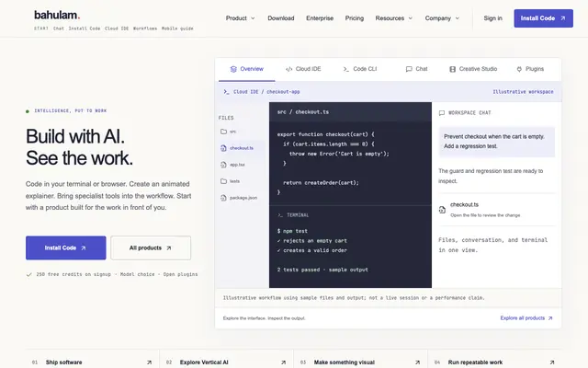
Task: Click the hero Install Code button
Action: [x=65, y=247]
